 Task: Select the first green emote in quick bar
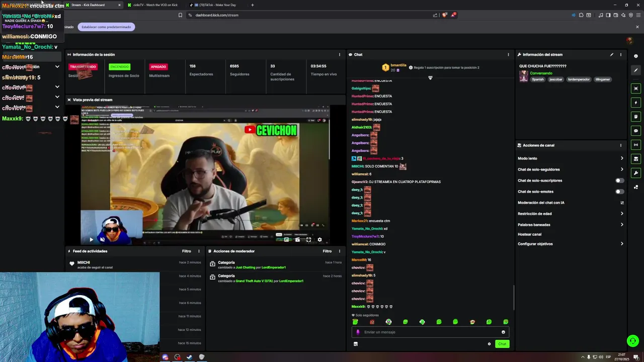(x=355, y=322)
